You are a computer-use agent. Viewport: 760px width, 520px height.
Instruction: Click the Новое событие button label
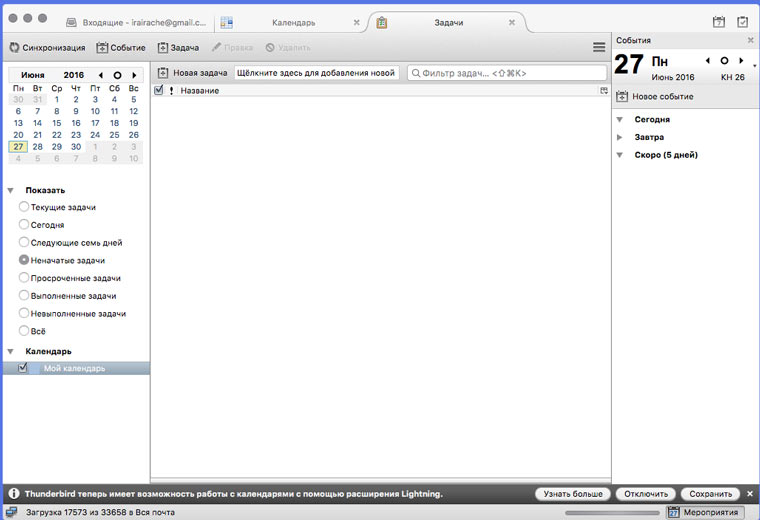(663, 96)
